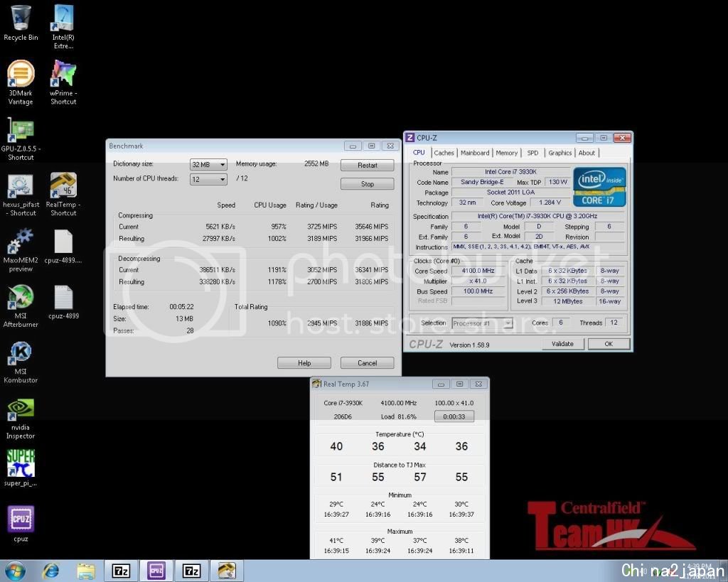Click the Max TDP value "130 W"
This screenshot has height=582, width=728.
coord(557,182)
